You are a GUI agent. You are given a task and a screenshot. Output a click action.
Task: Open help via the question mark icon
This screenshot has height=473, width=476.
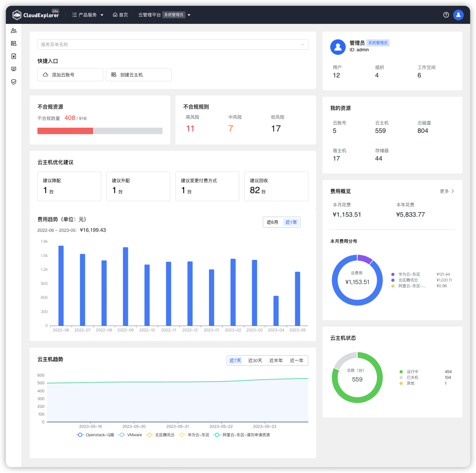pos(446,15)
